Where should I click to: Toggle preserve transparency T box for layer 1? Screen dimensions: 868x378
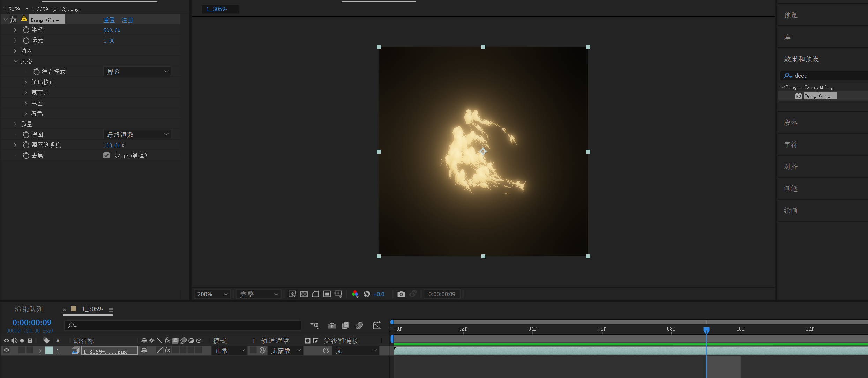[x=253, y=350]
